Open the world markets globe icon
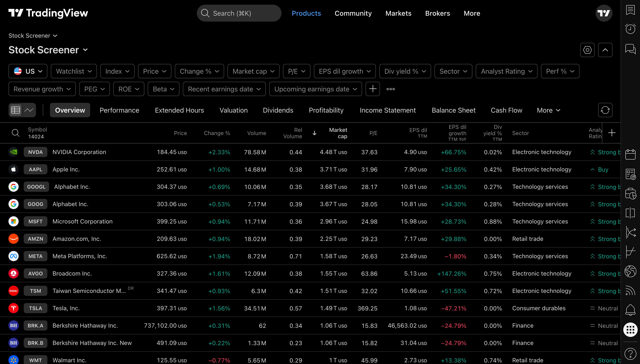 [x=630, y=271]
